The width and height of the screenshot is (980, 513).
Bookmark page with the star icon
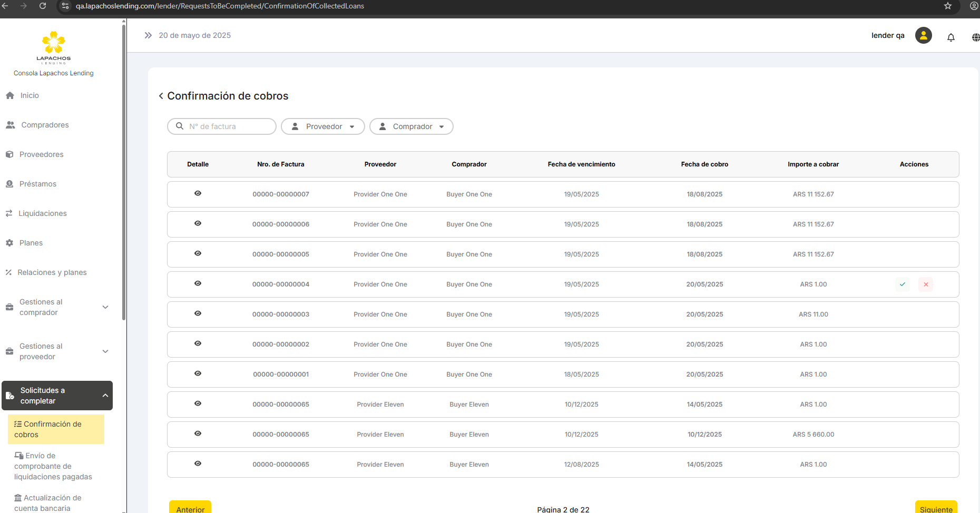coord(947,6)
